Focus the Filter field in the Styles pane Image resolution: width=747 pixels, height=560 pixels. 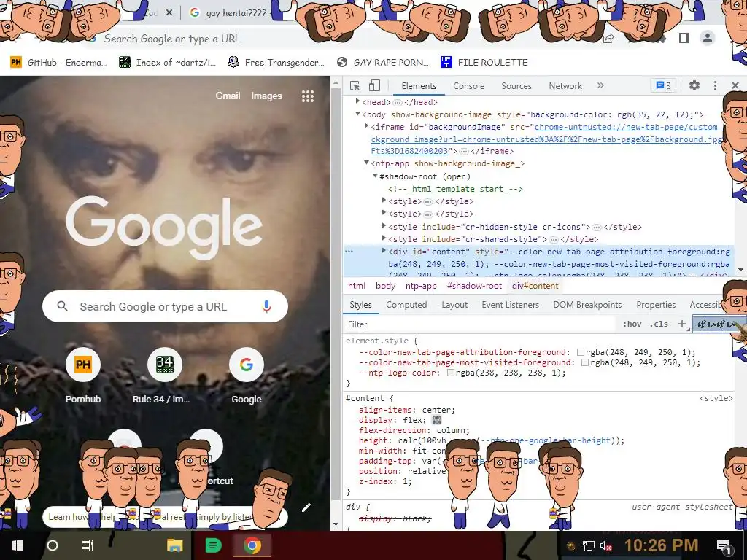(479, 324)
